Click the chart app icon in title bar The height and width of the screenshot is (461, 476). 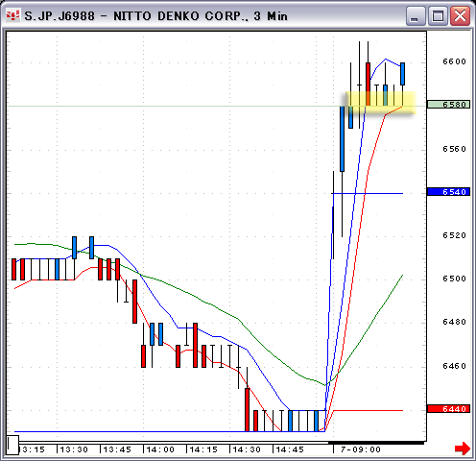point(12,15)
